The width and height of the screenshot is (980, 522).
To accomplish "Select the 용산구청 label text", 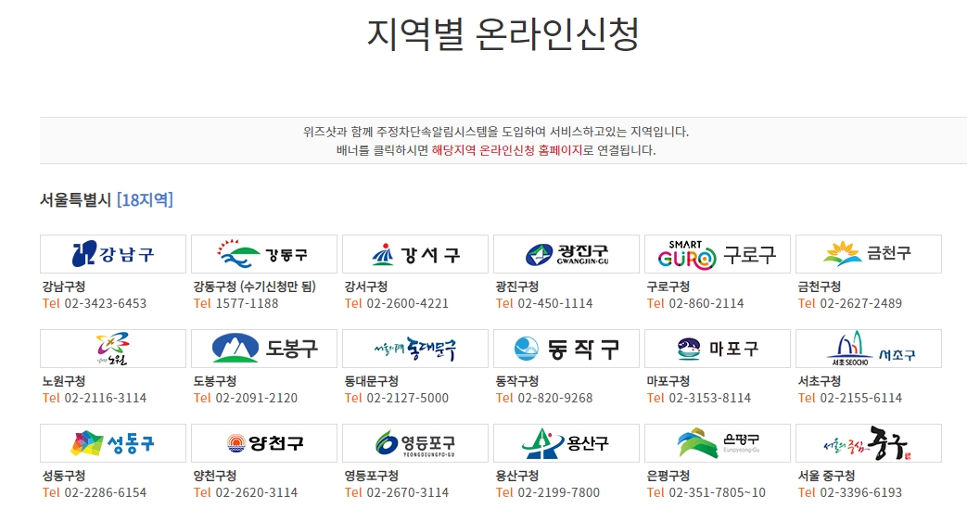I will pos(517,475).
